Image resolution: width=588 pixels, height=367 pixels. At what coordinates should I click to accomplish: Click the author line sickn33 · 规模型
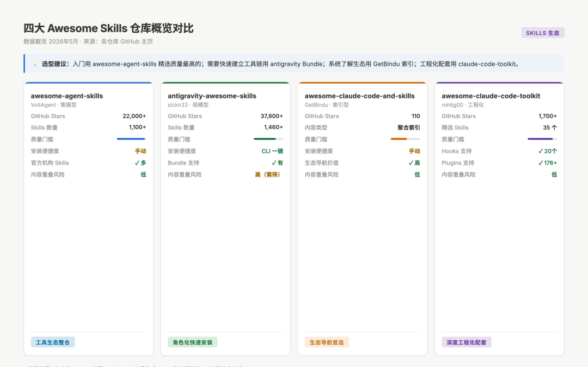(x=188, y=105)
